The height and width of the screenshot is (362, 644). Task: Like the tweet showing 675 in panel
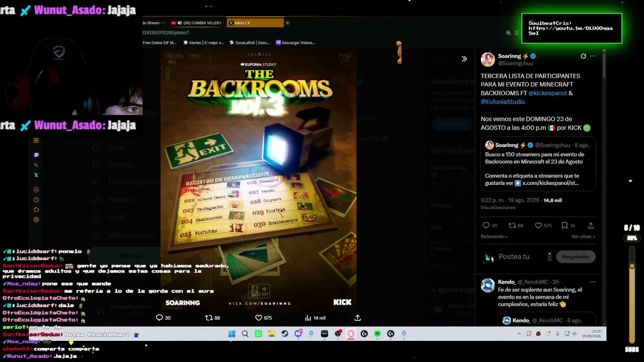pos(538,226)
